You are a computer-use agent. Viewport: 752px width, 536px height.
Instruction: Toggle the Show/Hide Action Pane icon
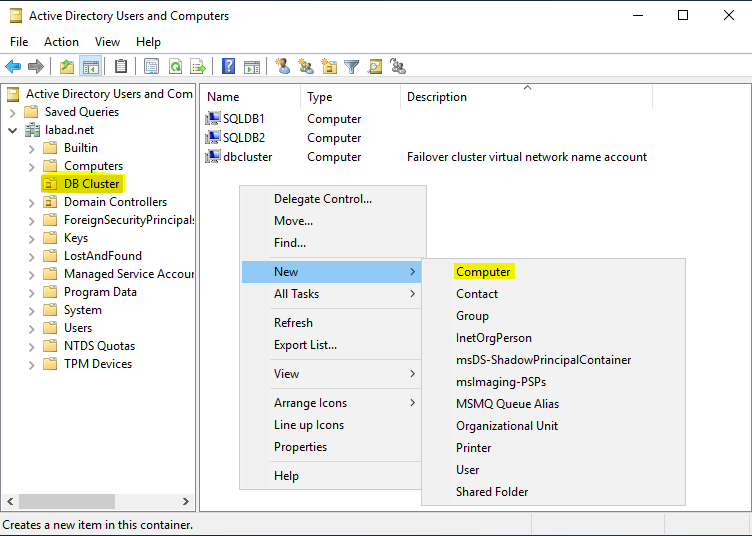tap(252, 66)
